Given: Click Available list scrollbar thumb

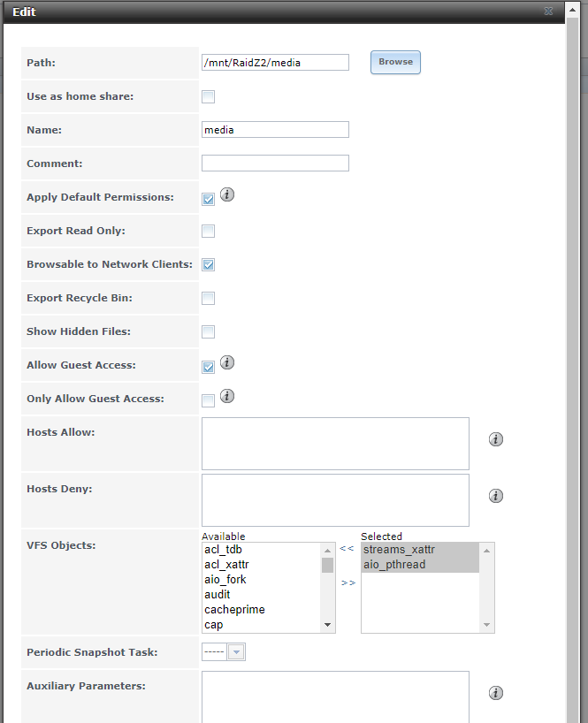Looking at the screenshot, I should click(x=327, y=565).
